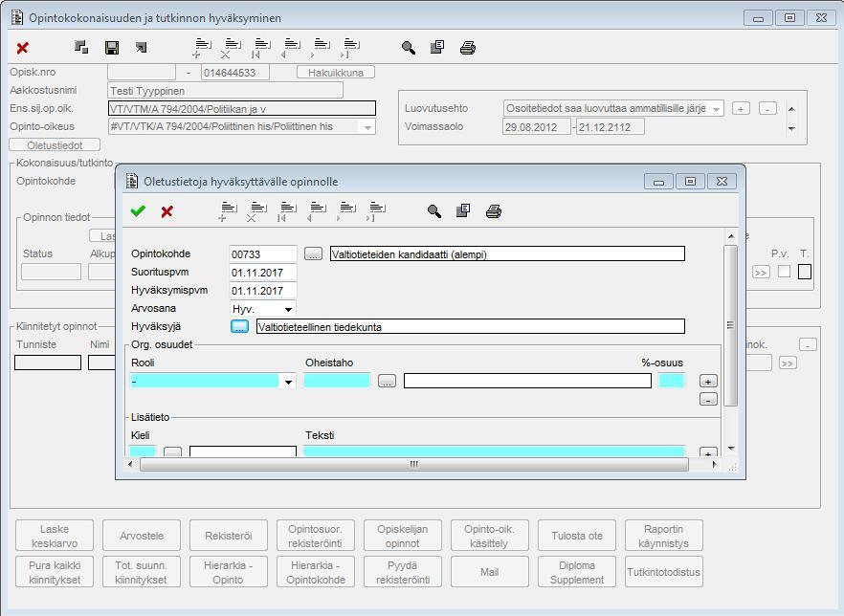Screen dimensions: 844x616
Task: Click the document list icon in dialog toolbar
Action: (x=463, y=210)
